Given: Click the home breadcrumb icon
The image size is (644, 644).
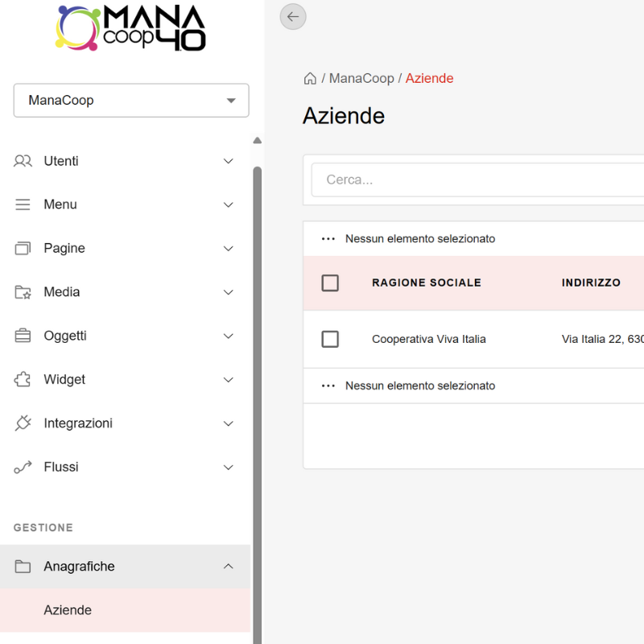Looking at the screenshot, I should (310, 79).
